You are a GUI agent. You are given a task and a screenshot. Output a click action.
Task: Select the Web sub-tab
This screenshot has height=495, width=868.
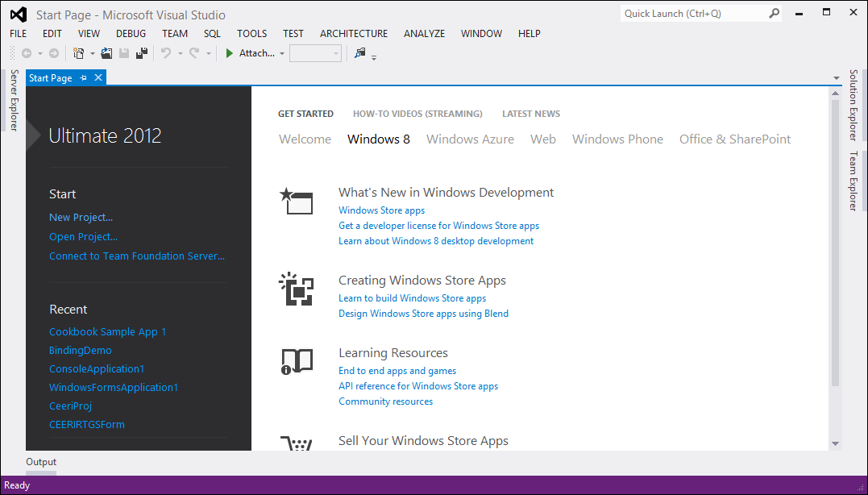(x=543, y=139)
